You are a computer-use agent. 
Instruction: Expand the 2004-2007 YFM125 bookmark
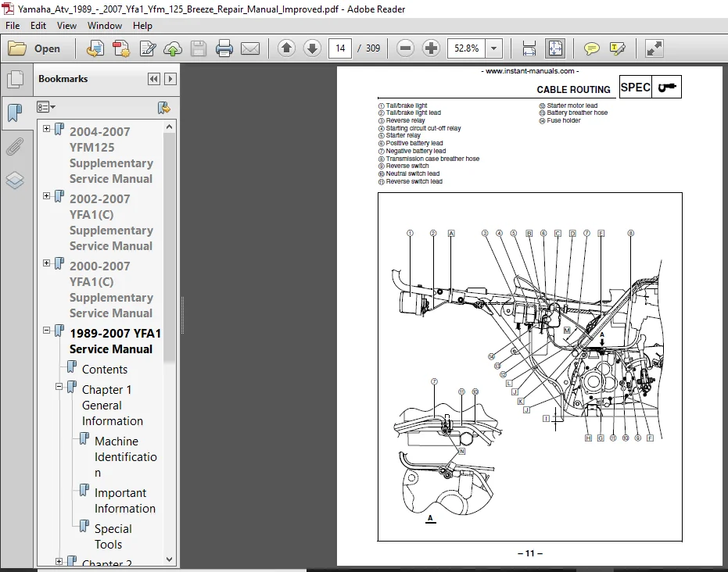click(46, 128)
